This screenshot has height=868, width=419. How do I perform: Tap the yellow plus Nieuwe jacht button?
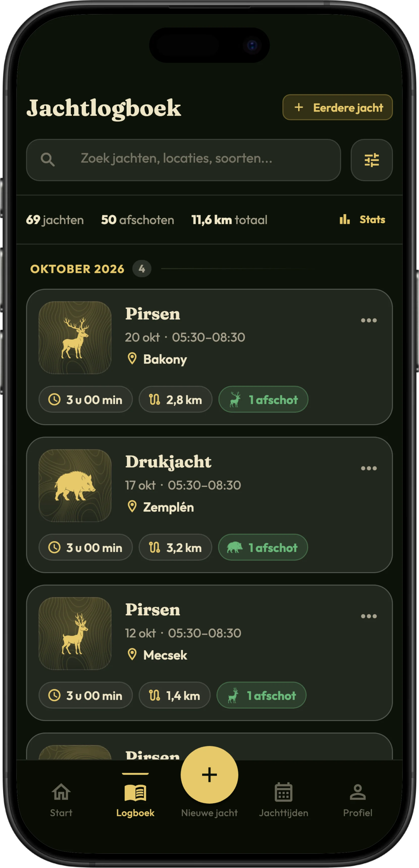(x=209, y=775)
